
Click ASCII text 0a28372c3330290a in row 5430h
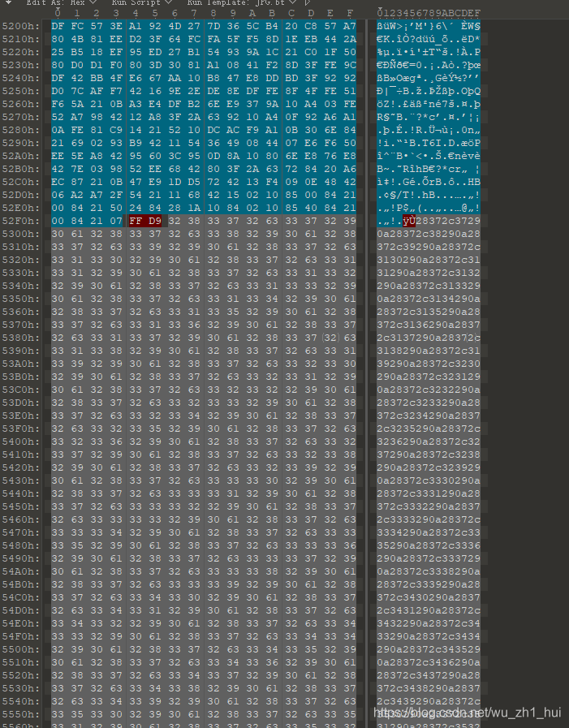429,481
